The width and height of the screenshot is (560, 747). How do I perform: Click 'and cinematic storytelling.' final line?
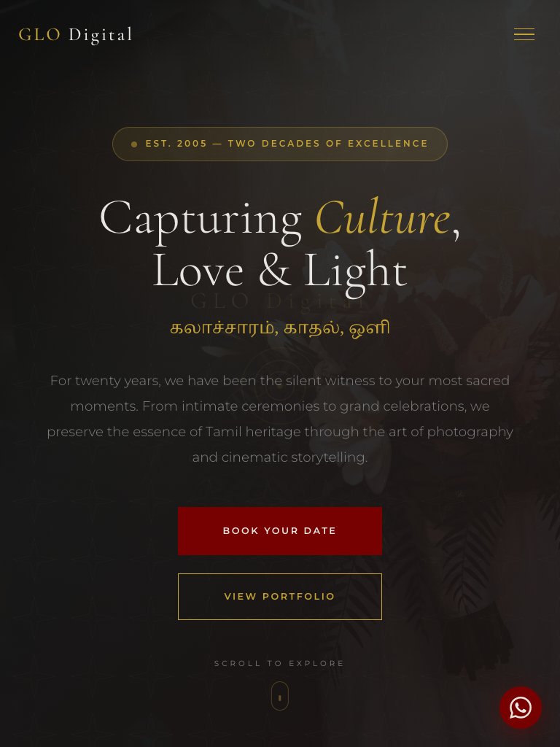coord(279,457)
